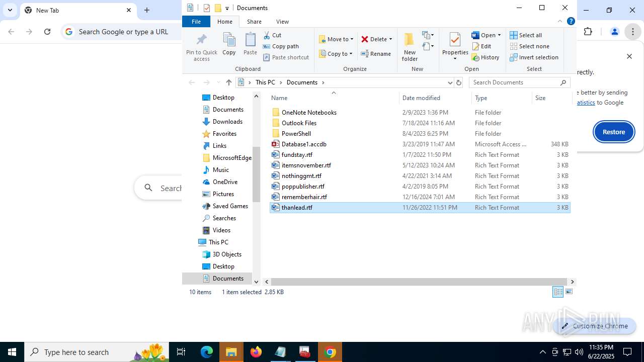The image size is (644, 362).
Task: Click the Edit command in Open group
Action: click(481, 46)
